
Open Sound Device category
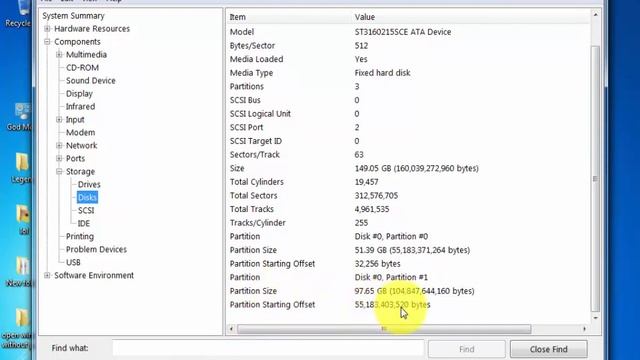pyautogui.click(x=91, y=81)
